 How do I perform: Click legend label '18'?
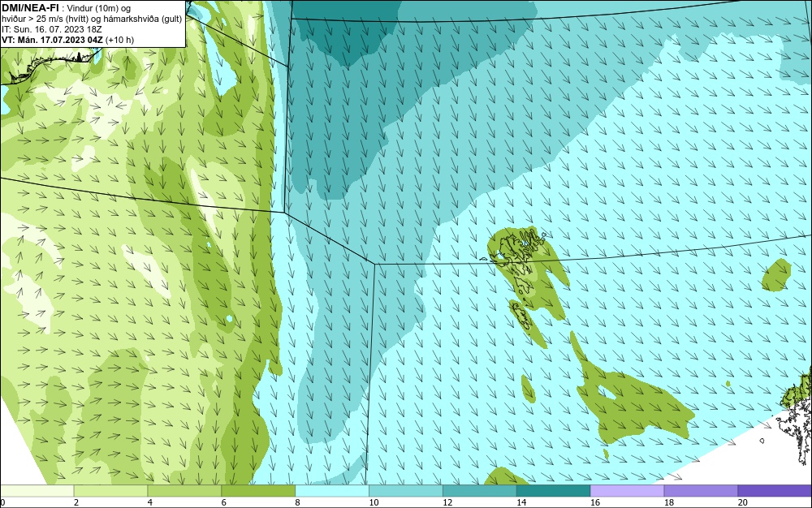click(x=668, y=502)
